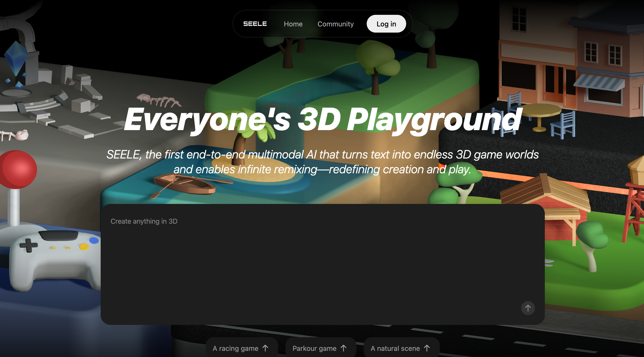Open the Community nav item

click(336, 24)
